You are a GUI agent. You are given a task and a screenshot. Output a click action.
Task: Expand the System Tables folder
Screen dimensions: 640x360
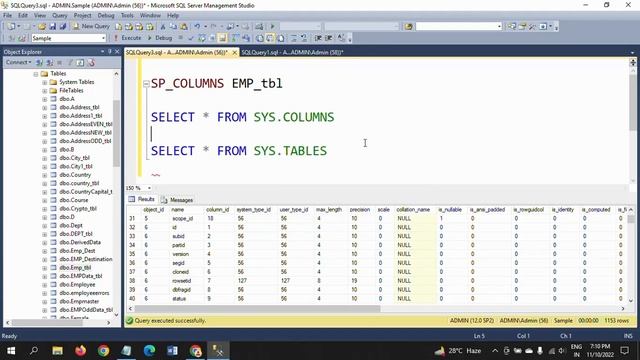coord(44,82)
